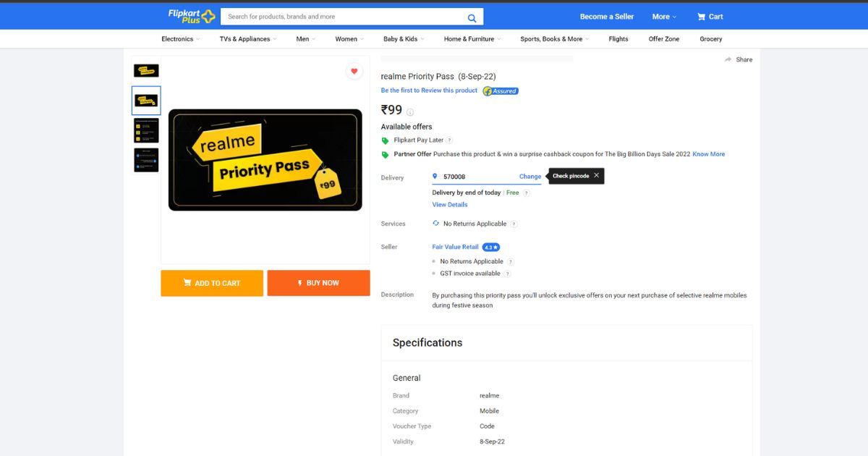Click the Brand value "realme"
This screenshot has height=456, width=868.
coord(490,396)
